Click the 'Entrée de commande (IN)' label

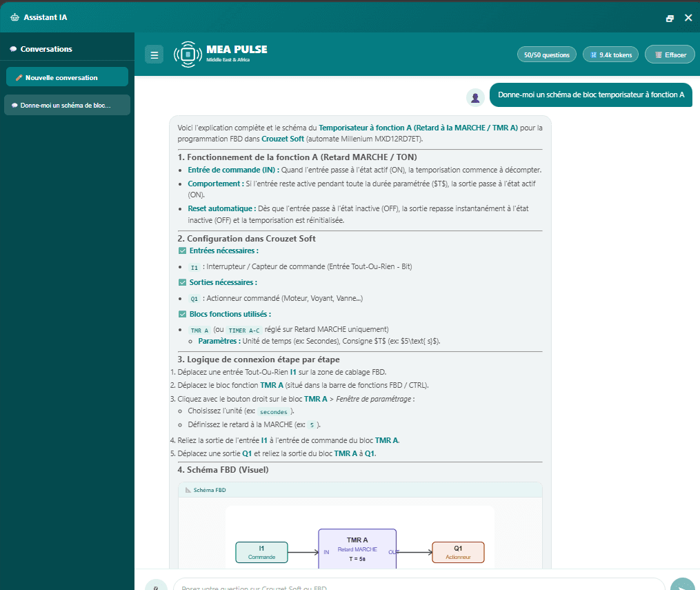(234, 170)
